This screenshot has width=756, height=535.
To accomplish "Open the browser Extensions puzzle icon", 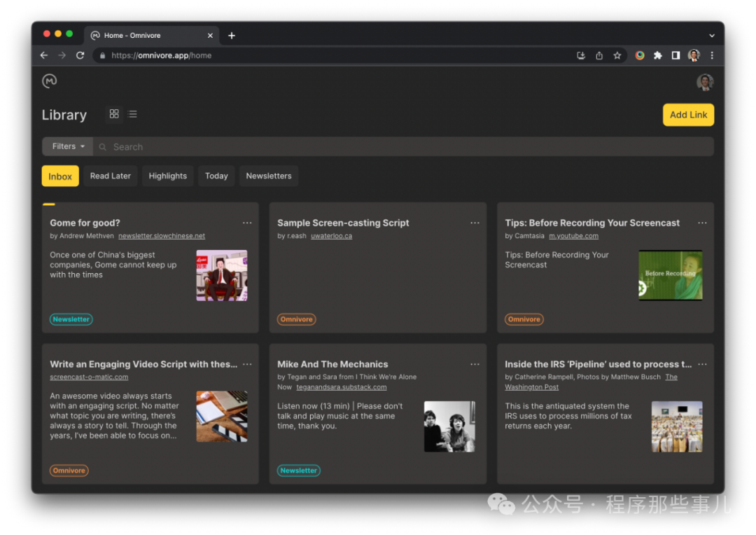I will [657, 55].
